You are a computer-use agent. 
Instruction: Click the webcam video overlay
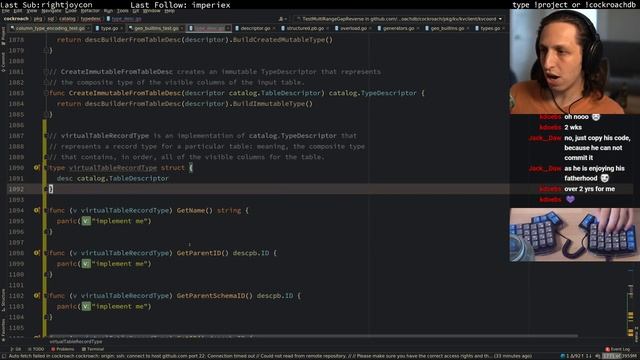(575, 61)
